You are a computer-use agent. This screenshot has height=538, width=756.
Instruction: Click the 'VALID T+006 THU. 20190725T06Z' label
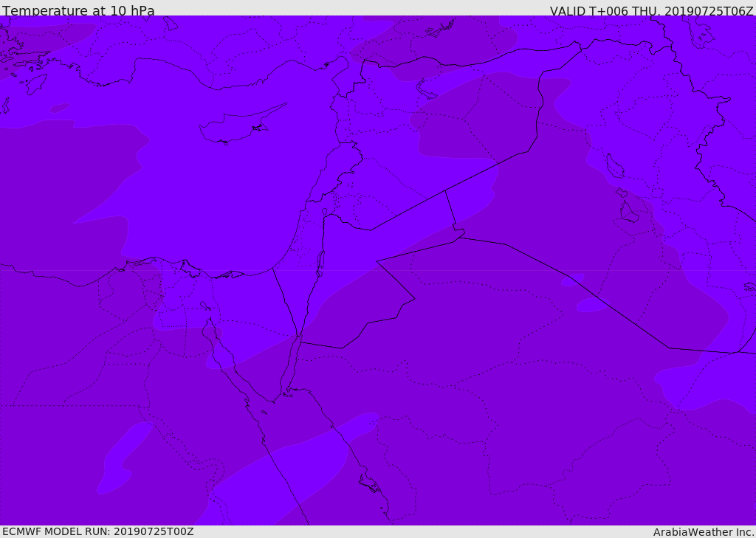point(651,10)
